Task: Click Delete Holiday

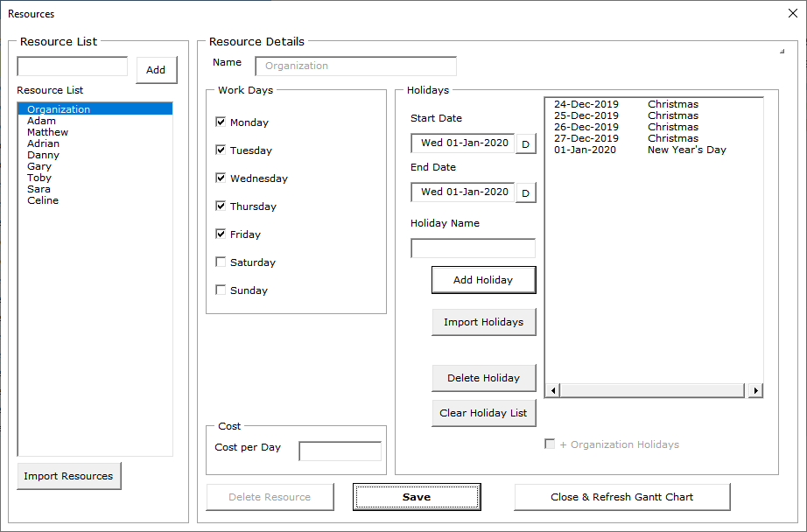Action: pyautogui.click(x=483, y=378)
